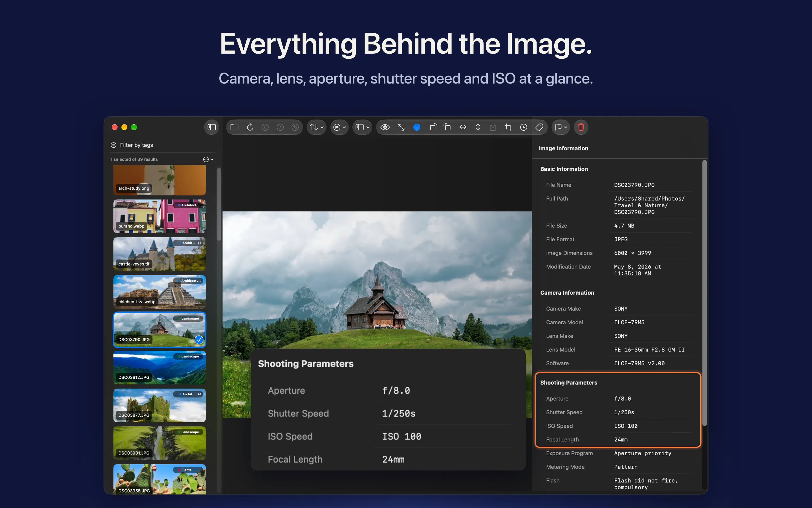Viewport: 812px width, 508px height.
Task: Open the sort order dropdown
Action: pyautogui.click(x=316, y=127)
